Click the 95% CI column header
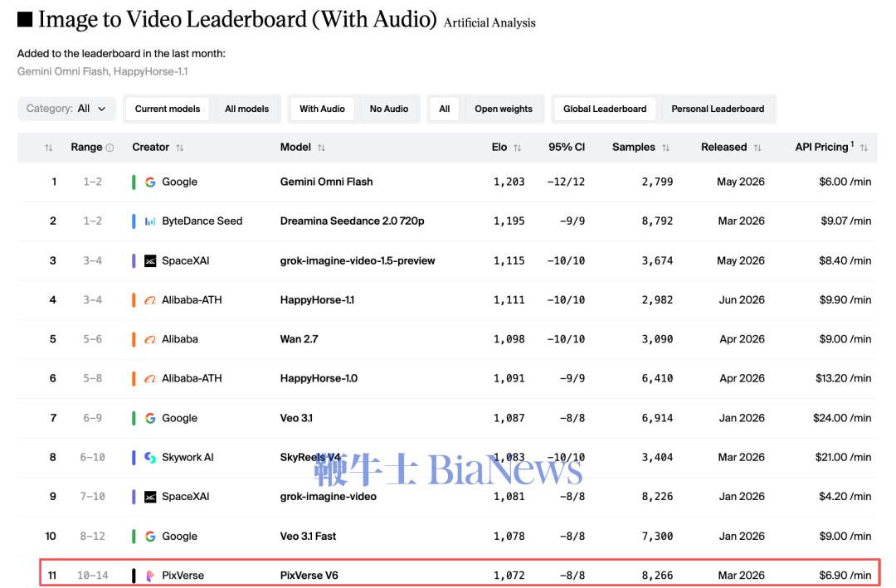The height and width of the screenshot is (588, 896). [x=567, y=147]
